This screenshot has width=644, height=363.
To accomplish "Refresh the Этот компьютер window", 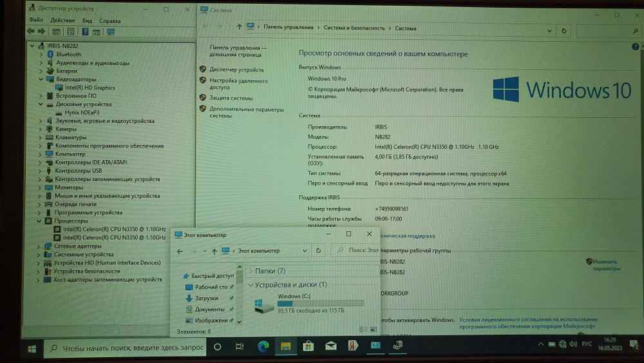I will point(318,250).
